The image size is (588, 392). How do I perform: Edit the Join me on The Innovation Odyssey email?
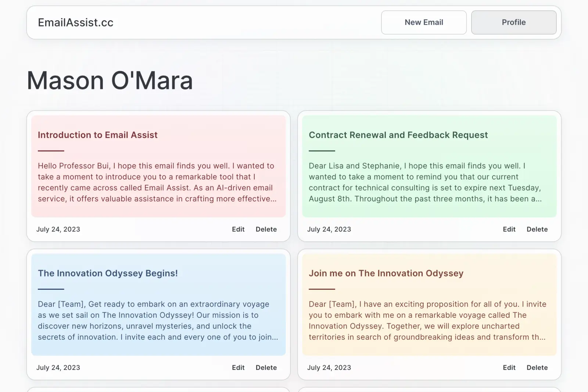(509, 367)
